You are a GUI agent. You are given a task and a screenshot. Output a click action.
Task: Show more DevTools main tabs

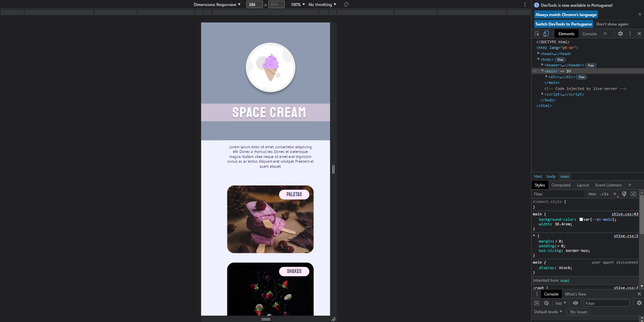(605, 34)
